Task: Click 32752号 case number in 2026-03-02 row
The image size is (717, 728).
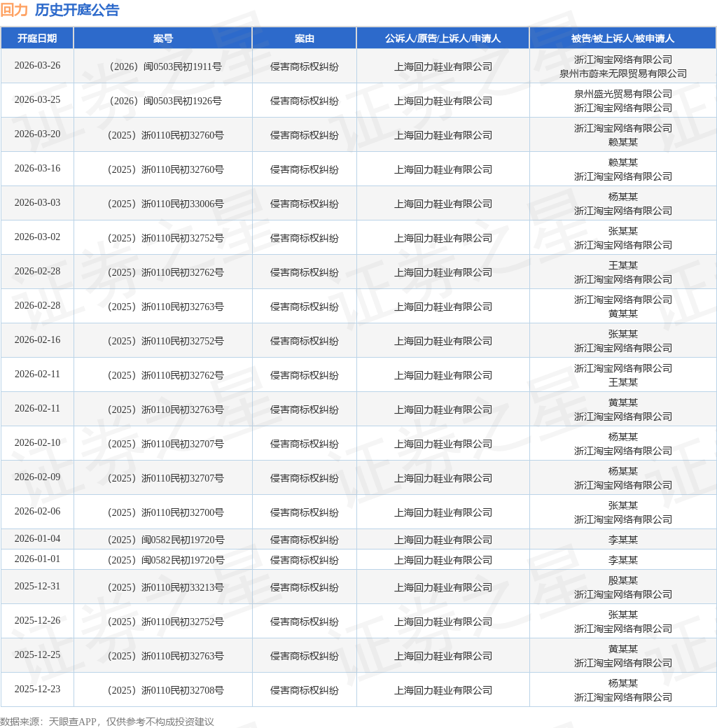Action: coord(165,239)
